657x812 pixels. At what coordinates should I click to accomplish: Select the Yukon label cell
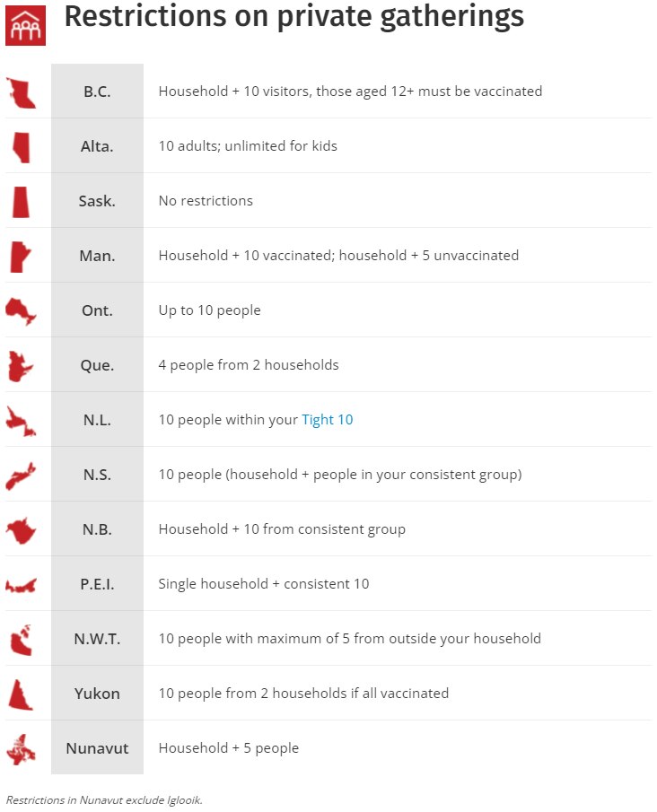(x=97, y=694)
